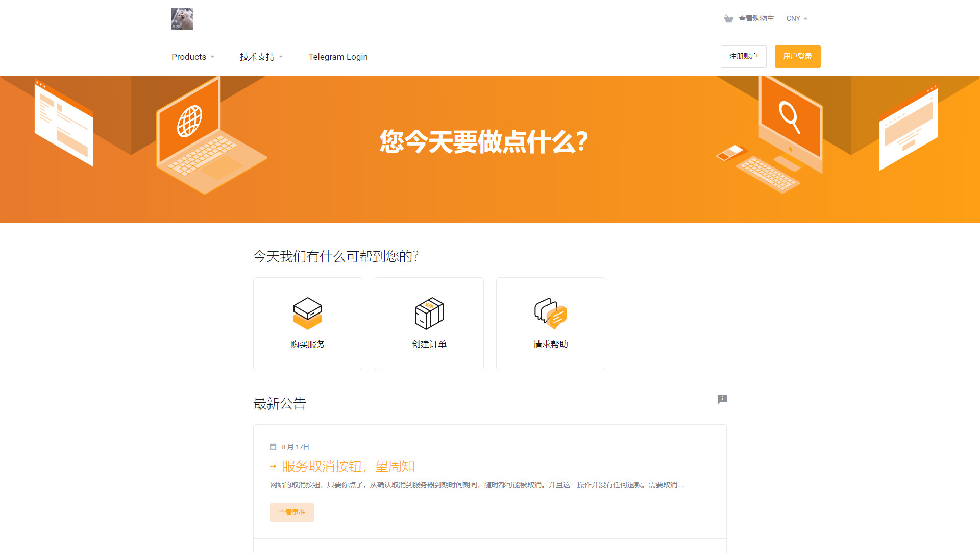This screenshot has height=553, width=980.
Task: Click the 查看更多 view more button
Action: 291,512
